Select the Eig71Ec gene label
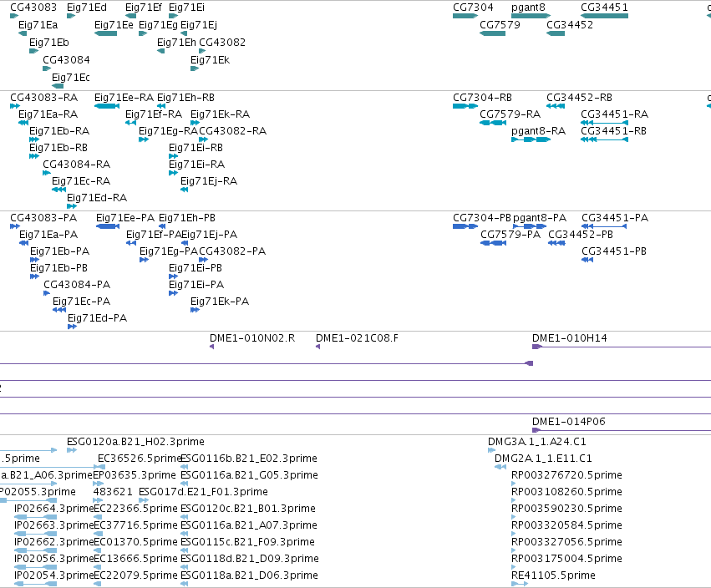Image resolution: width=711 pixels, height=588 pixels. (71, 78)
